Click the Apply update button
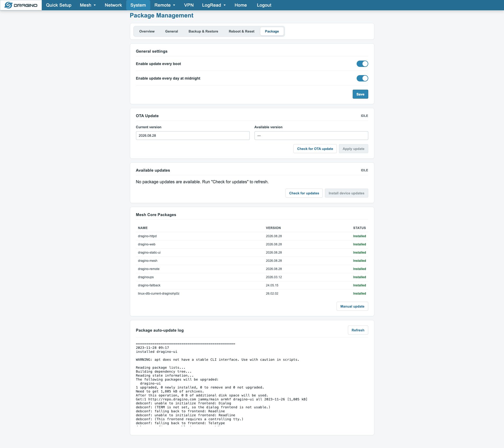The height and width of the screenshot is (448, 504). coord(353,149)
